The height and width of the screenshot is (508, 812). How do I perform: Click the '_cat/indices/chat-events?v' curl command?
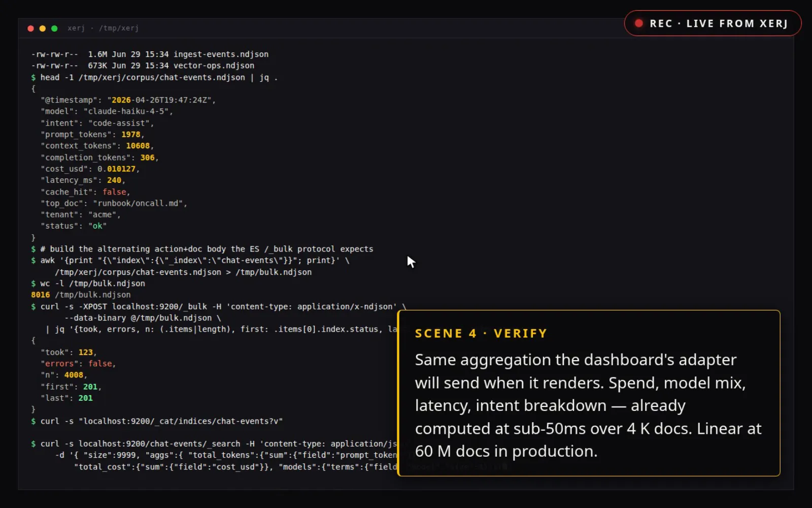click(x=157, y=421)
